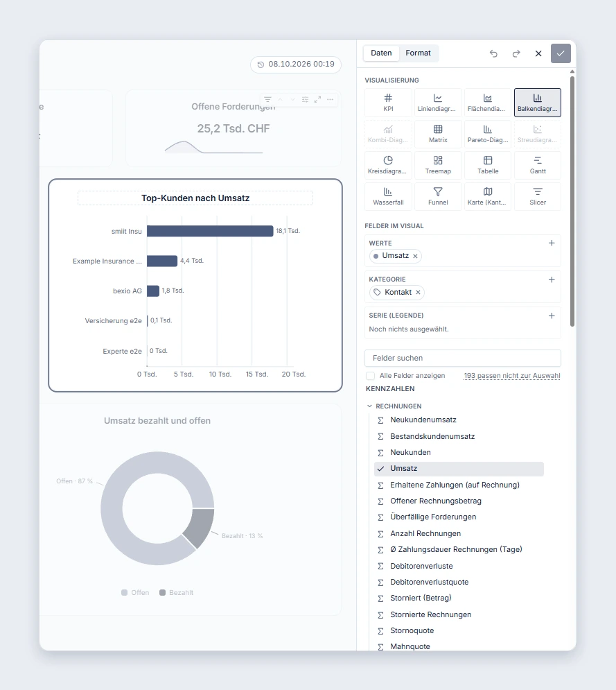This screenshot has height=690, width=616.
Task: Open the 193 passen nicht zur Auswahl link
Action: click(x=512, y=375)
